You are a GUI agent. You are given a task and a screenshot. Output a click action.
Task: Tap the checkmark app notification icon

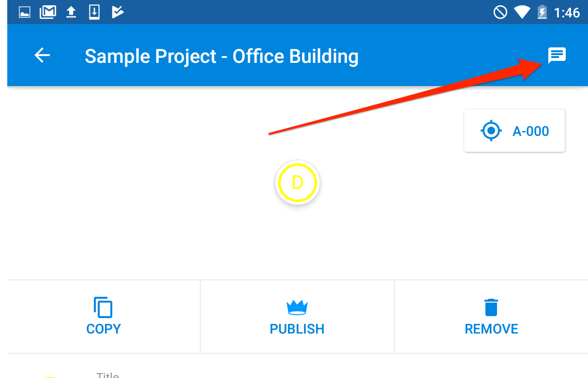pyautogui.click(x=118, y=12)
